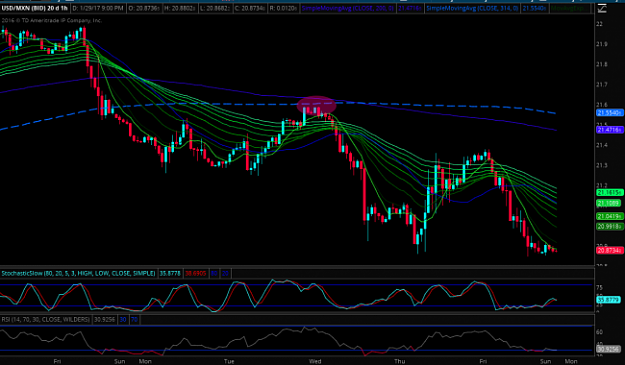Click the gray 30.9256 RSI axis bubble

pyautogui.click(x=608, y=349)
